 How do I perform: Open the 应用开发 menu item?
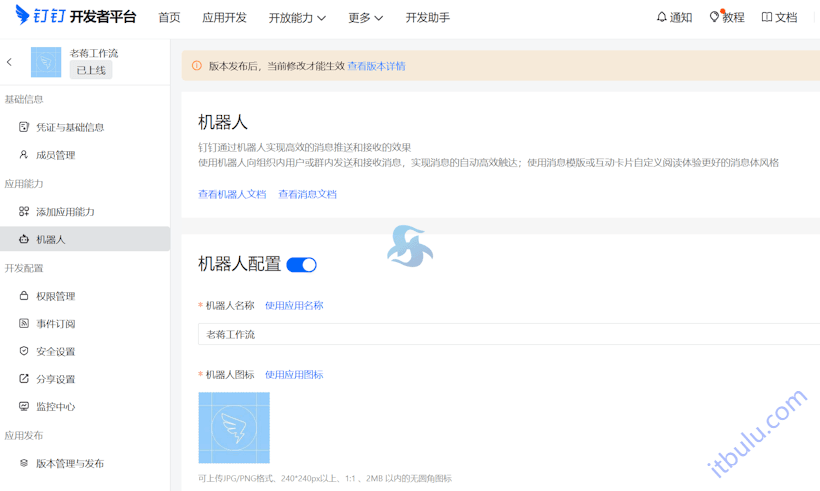[x=224, y=18]
